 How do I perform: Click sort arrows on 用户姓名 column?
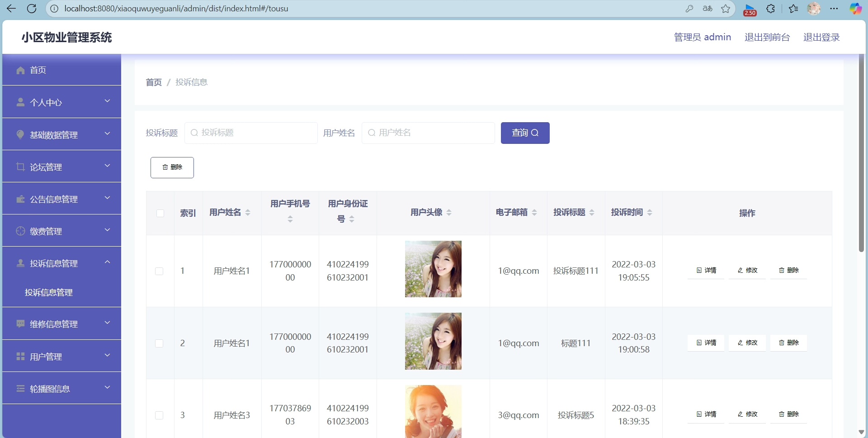(248, 213)
